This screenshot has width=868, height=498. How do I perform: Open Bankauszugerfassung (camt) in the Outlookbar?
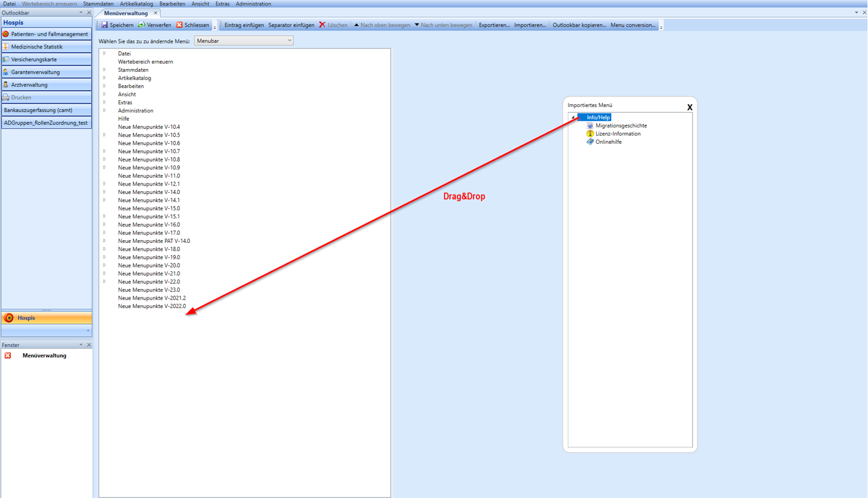[x=46, y=110]
